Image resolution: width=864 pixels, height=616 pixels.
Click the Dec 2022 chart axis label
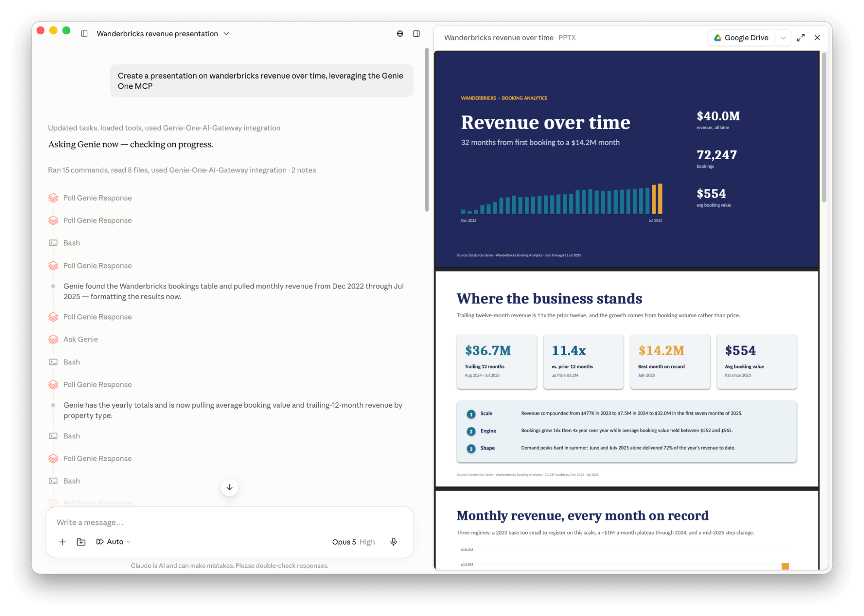tap(468, 220)
